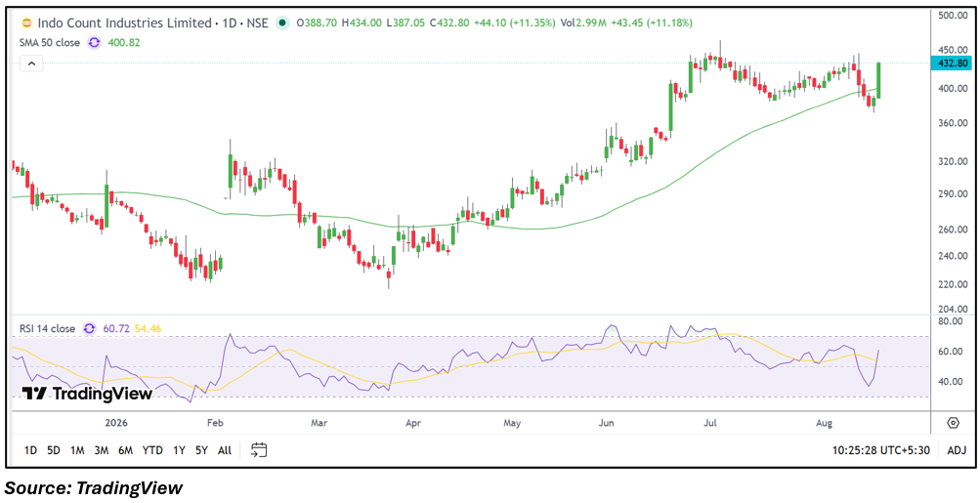Open timezone menu showing 10:25:28 UTC+5:30
Screen dimensions: 980x503
pyautogui.click(x=882, y=450)
